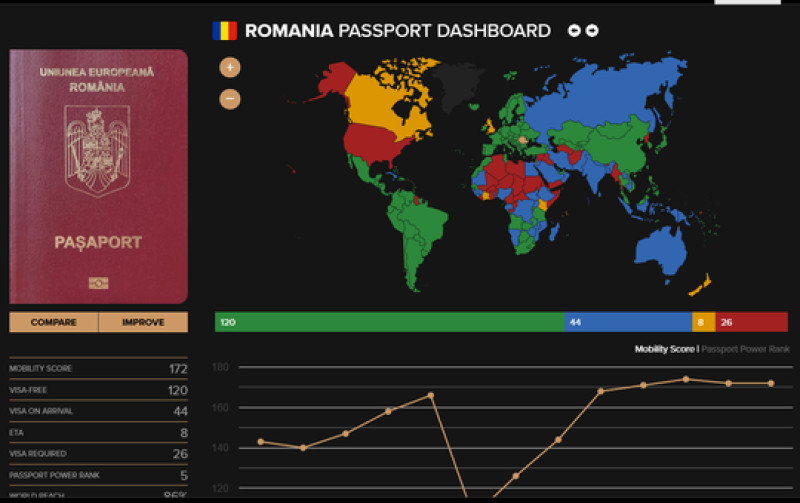Image resolution: width=800 pixels, height=503 pixels.
Task: Select the green visa-free bar segment
Action: 390,322
